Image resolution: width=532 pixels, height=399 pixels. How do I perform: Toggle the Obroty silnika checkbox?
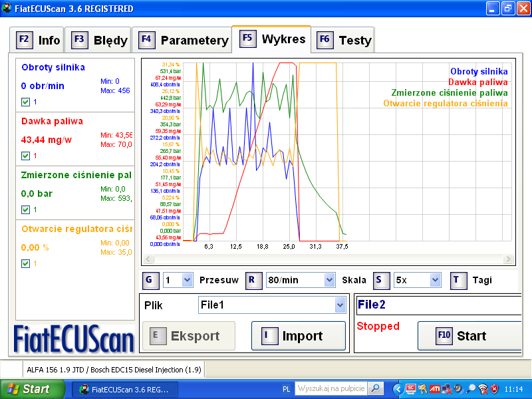pos(25,102)
